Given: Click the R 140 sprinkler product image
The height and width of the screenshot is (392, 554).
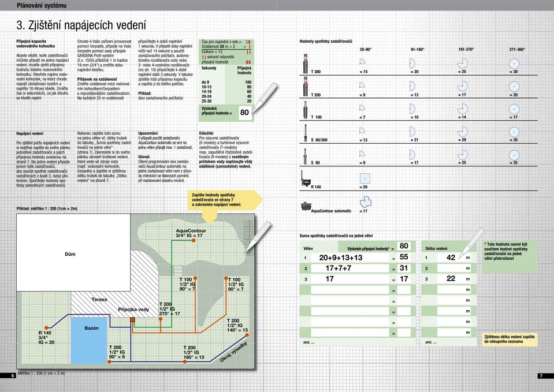Looking at the screenshot, I should tap(305, 179).
